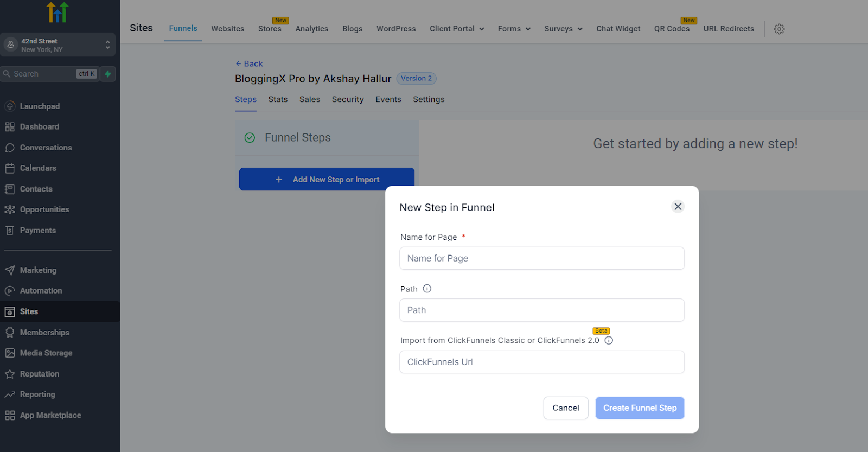The image size is (868, 452).
Task: Go to Reputation in the sidebar
Action: coord(39,374)
